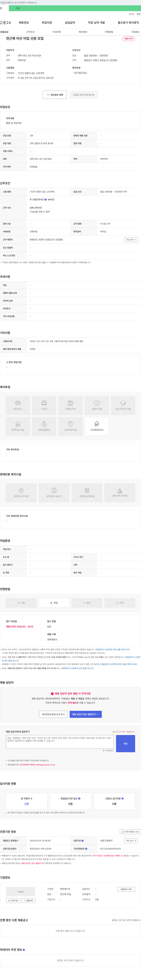Click the 장애인용 화장실 icon

(87, 493)
